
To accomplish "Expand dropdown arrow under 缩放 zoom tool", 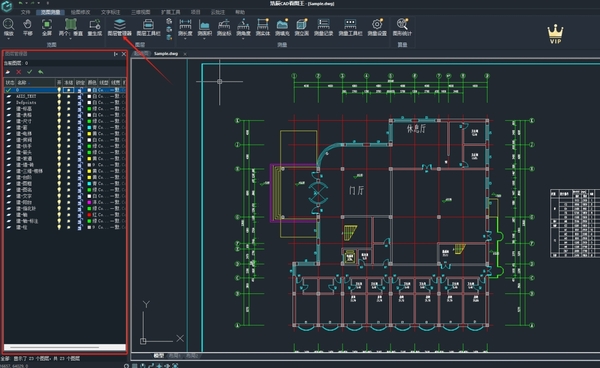I will point(8,39).
